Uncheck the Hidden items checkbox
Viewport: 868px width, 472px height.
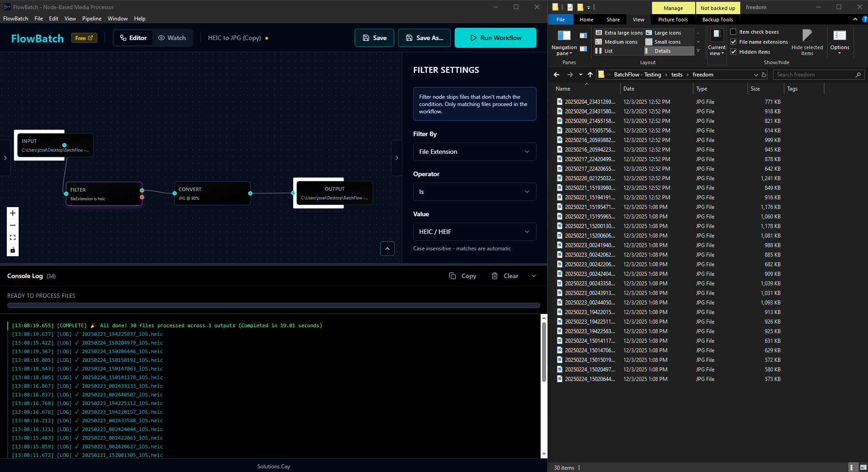tap(733, 52)
